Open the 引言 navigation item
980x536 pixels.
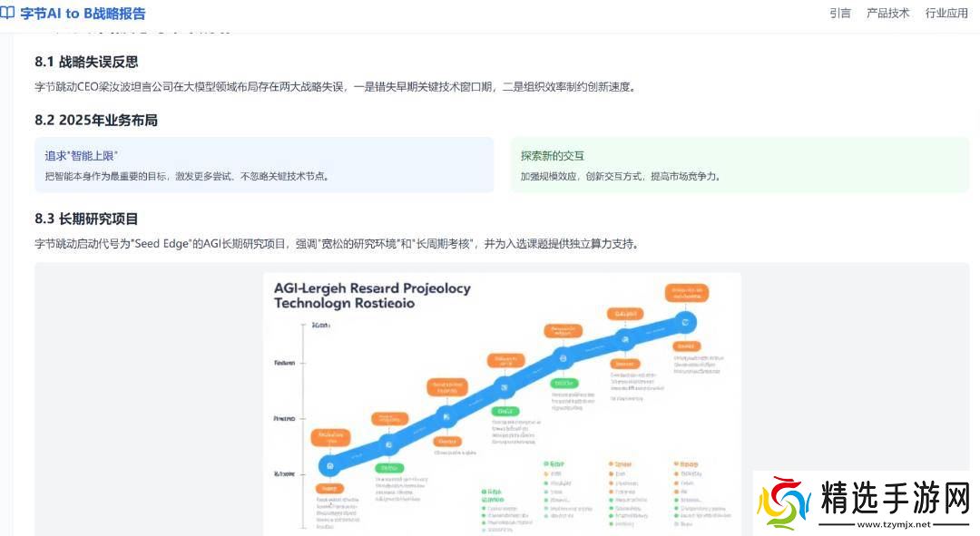(839, 14)
